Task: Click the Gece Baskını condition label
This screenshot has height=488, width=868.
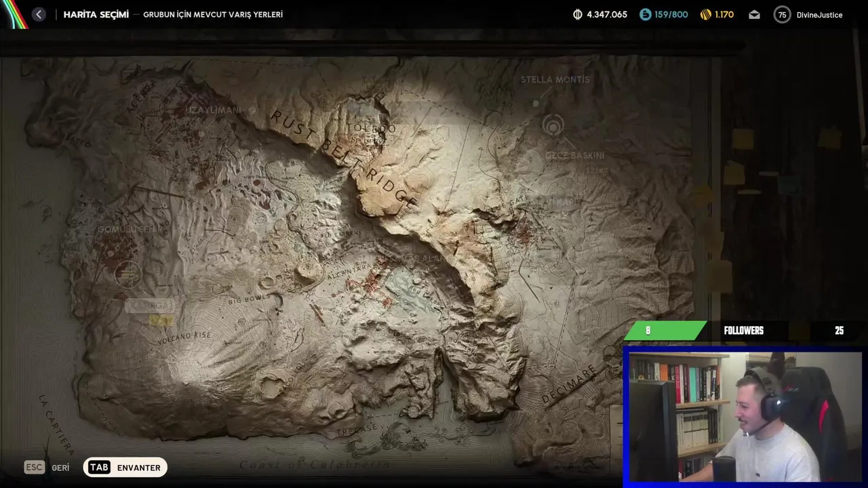Action: pyautogui.click(x=575, y=155)
